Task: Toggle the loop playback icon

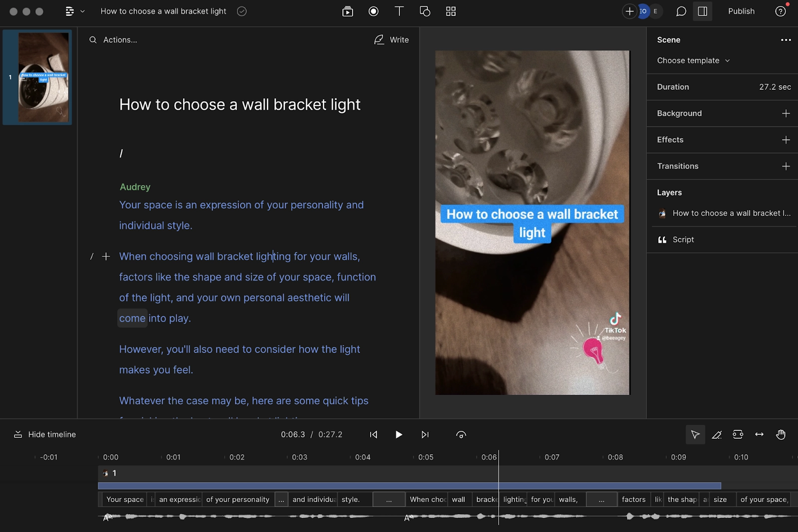Action: coord(460,434)
